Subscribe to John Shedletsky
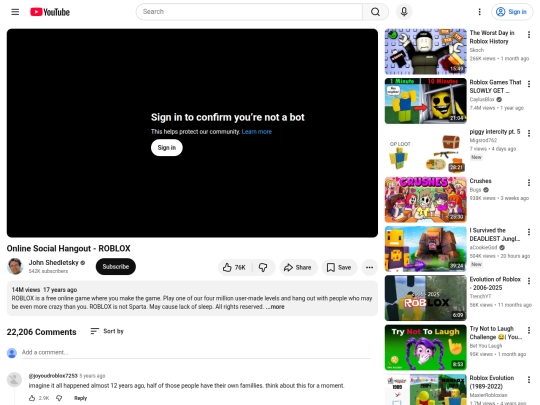540x405 pixels. [116, 267]
